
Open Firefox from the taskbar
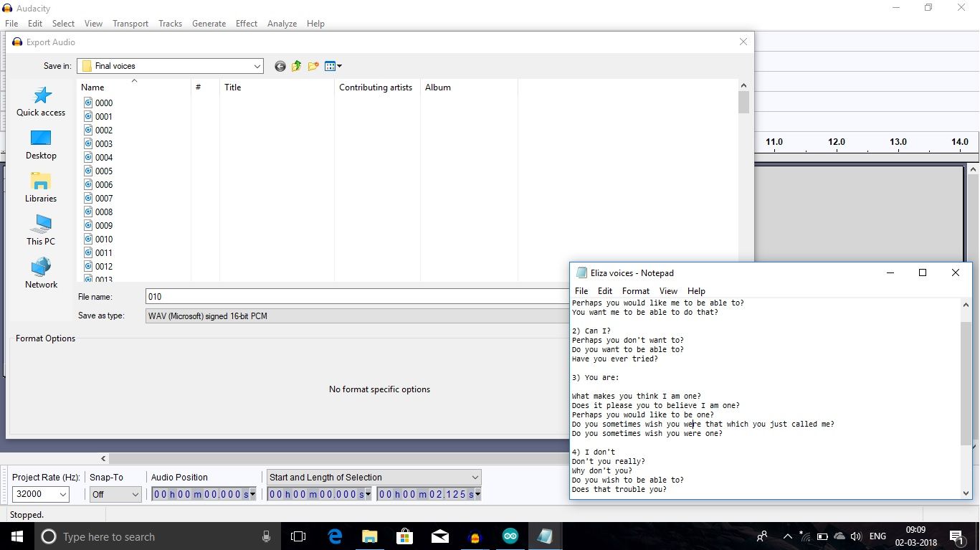click(474, 536)
